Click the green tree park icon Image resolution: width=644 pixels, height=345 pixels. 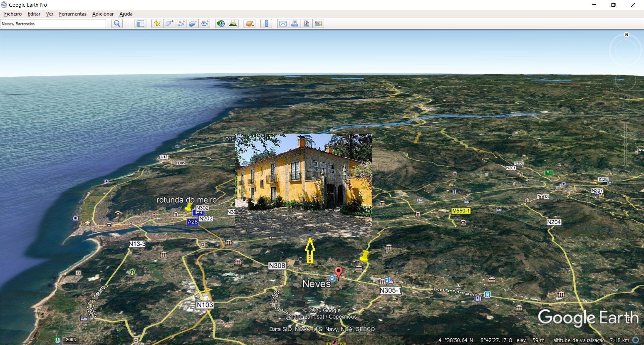[132, 272]
